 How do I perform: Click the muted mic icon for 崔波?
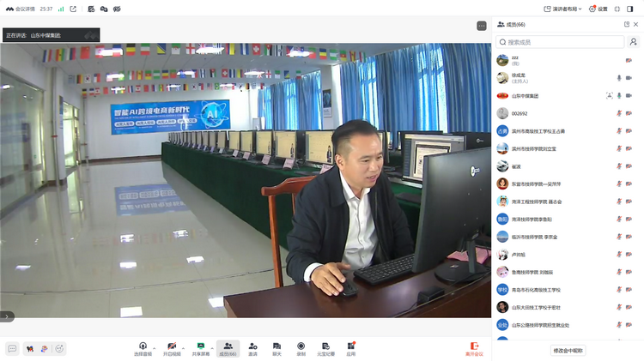tap(619, 166)
